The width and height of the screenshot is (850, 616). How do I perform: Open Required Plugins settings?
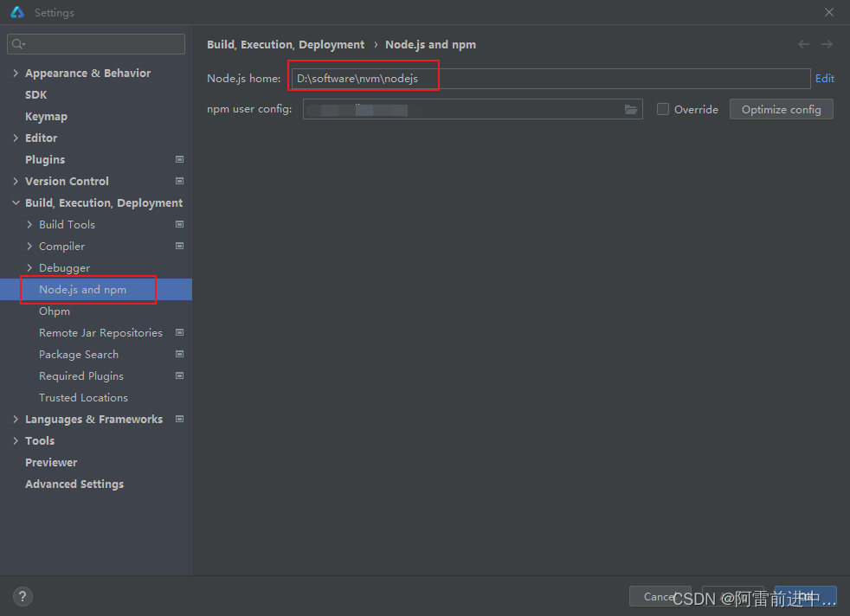click(x=81, y=376)
